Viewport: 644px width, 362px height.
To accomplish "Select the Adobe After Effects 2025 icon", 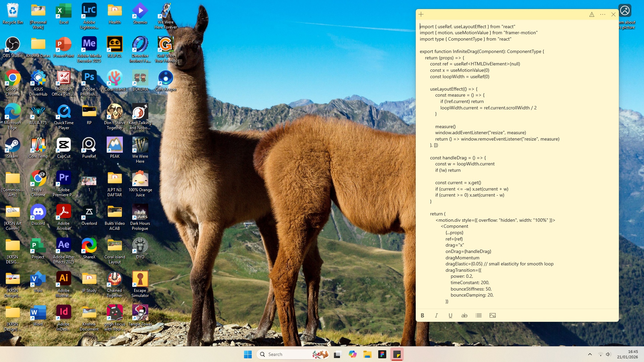I will click(x=64, y=251).
